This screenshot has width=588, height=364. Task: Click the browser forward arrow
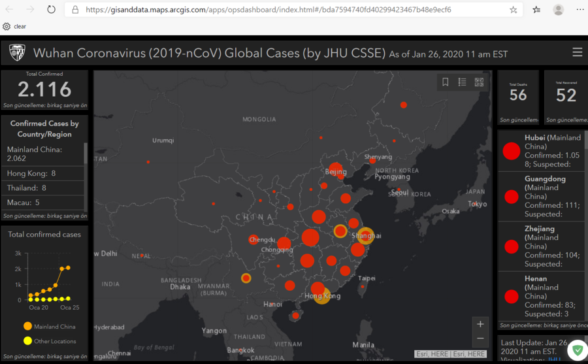(30, 10)
